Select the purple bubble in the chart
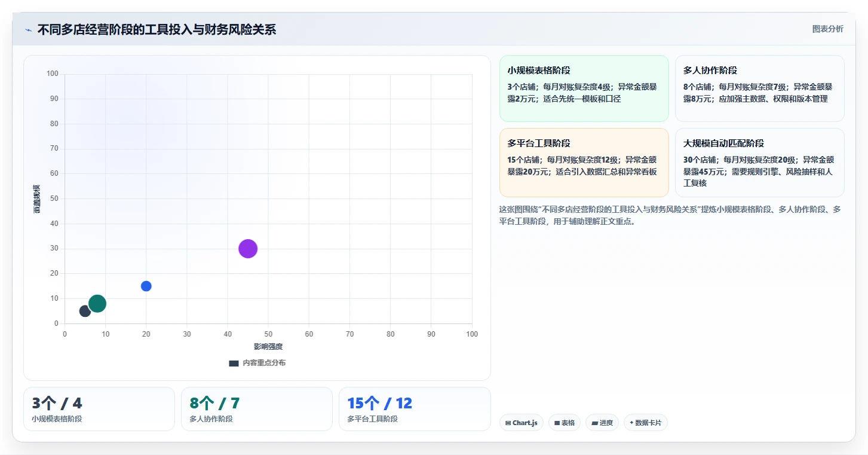 (x=248, y=249)
